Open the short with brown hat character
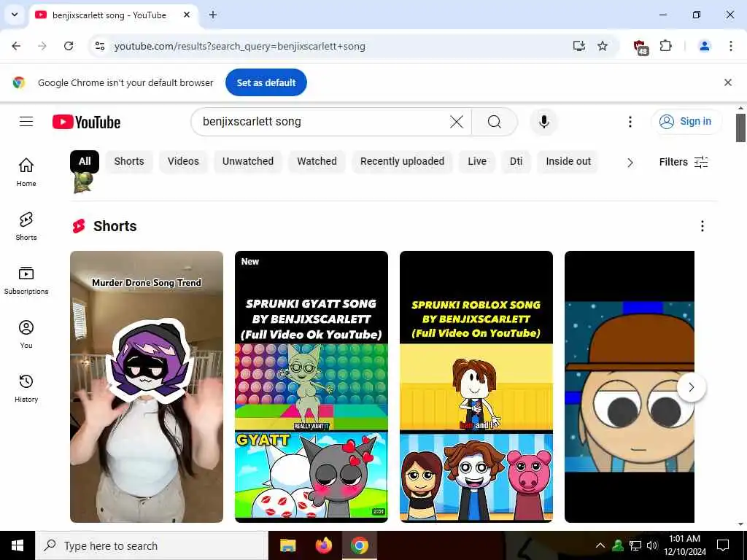 tap(630, 386)
